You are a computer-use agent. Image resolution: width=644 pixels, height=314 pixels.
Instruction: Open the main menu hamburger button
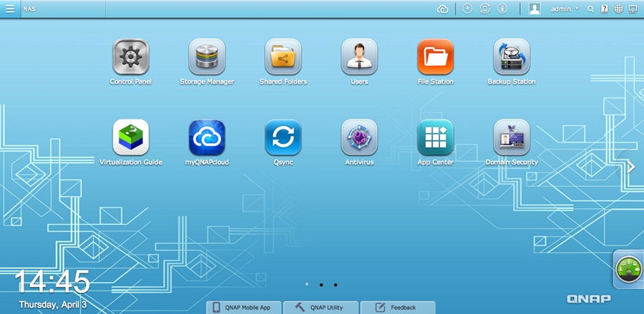(x=10, y=9)
